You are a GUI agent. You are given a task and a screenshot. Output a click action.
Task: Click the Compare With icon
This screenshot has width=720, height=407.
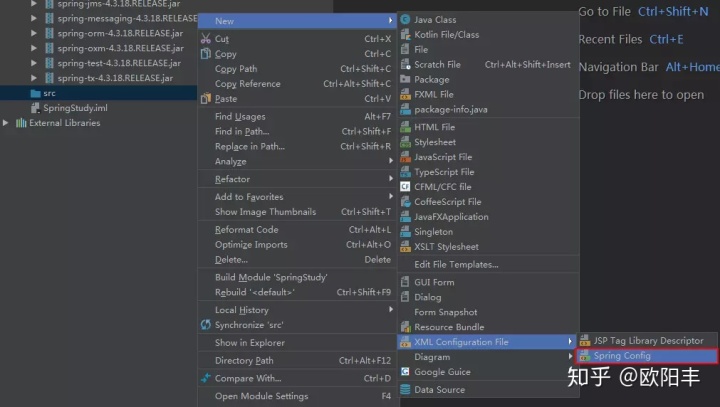(x=206, y=378)
